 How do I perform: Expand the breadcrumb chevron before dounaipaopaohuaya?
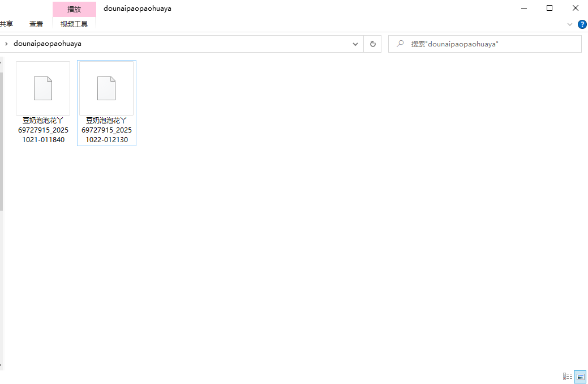click(6, 44)
